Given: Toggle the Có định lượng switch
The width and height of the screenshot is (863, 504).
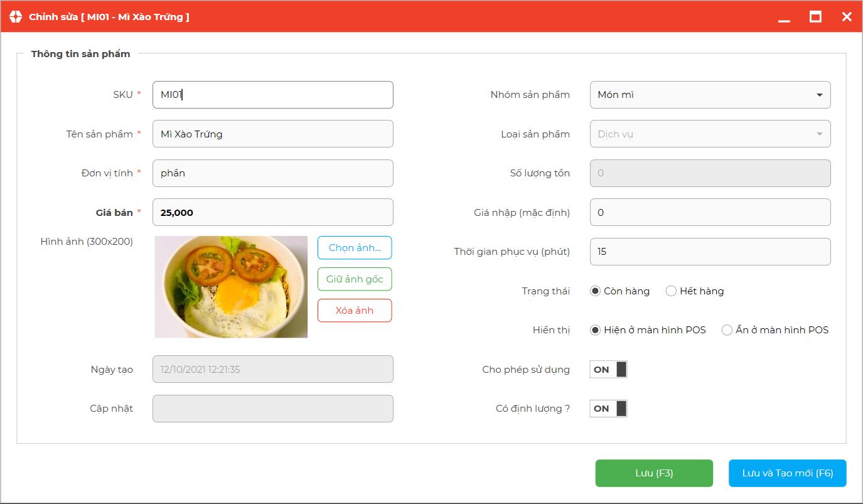Looking at the screenshot, I should (608, 409).
